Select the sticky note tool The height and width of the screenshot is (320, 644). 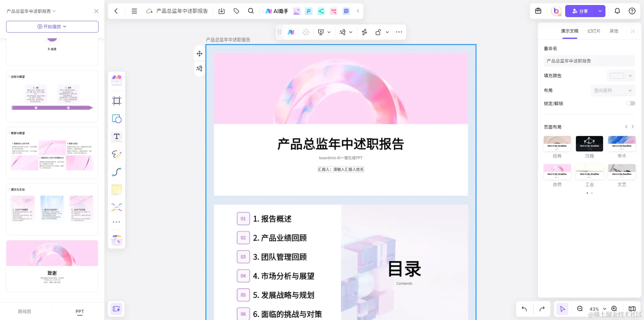coord(117,189)
